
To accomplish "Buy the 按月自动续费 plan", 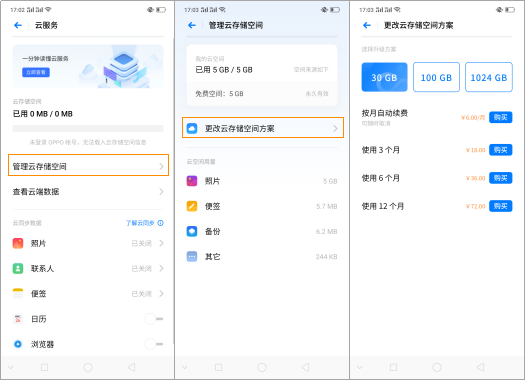I will 501,117.
